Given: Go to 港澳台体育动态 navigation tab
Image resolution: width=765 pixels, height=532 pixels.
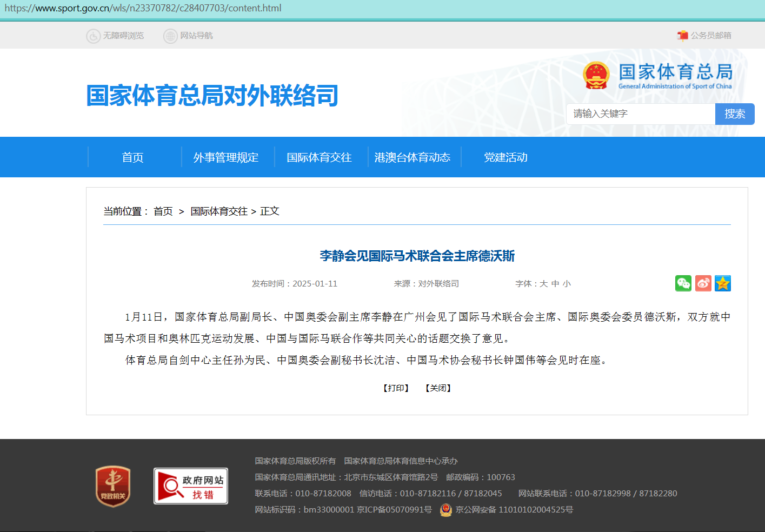Looking at the screenshot, I should pos(412,157).
